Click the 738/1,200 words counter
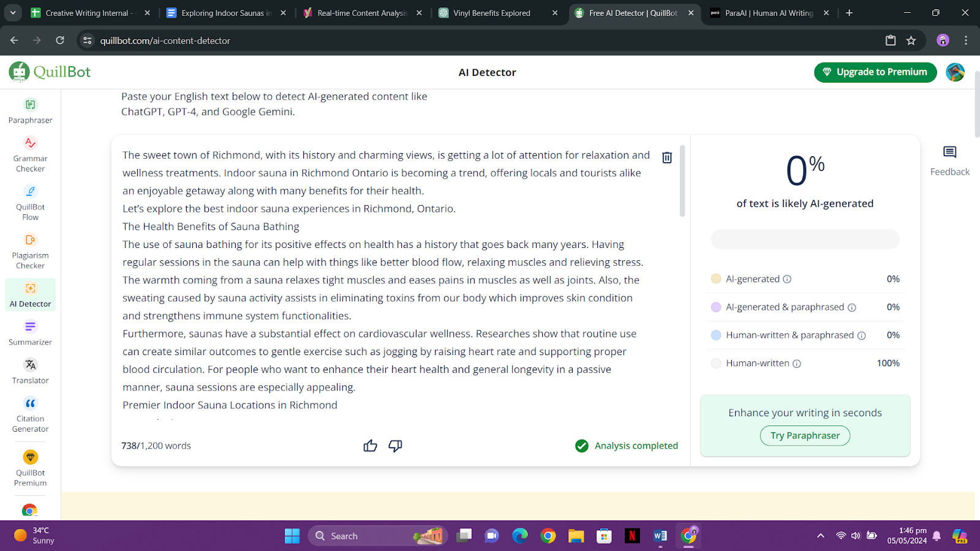The image size is (980, 551). (x=156, y=446)
